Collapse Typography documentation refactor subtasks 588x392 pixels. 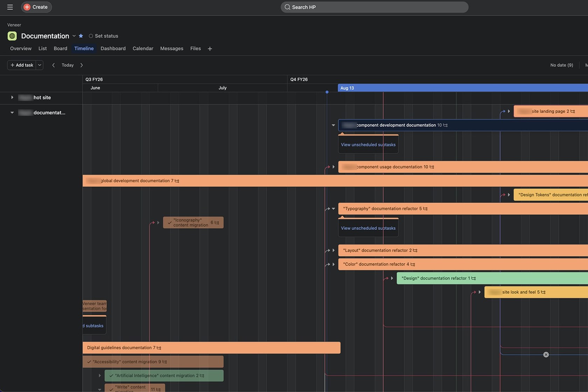click(x=334, y=209)
